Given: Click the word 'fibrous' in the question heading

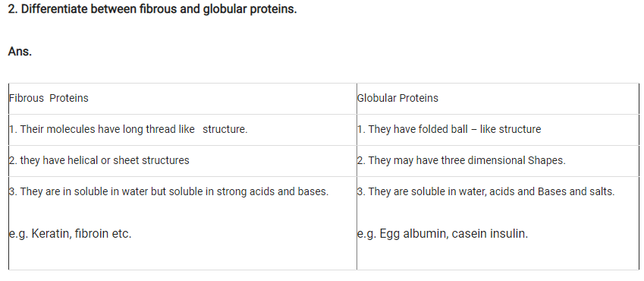Looking at the screenshot, I should click(x=158, y=9).
